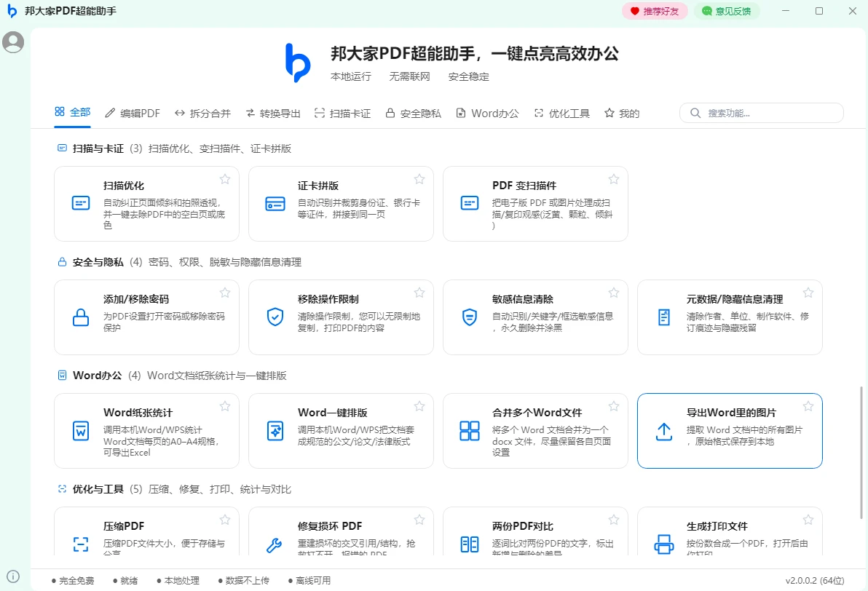Click the 合并多个Word文件 grid icon

point(470,431)
